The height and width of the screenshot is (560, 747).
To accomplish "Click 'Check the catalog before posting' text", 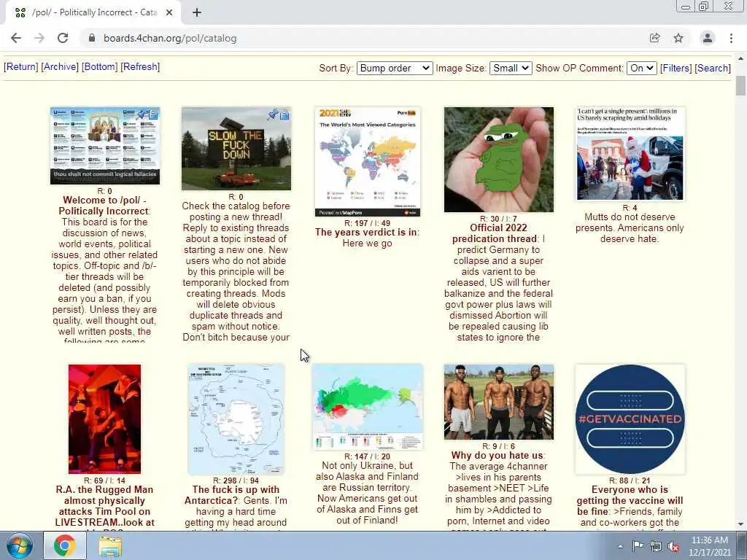I will click(x=236, y=271).
